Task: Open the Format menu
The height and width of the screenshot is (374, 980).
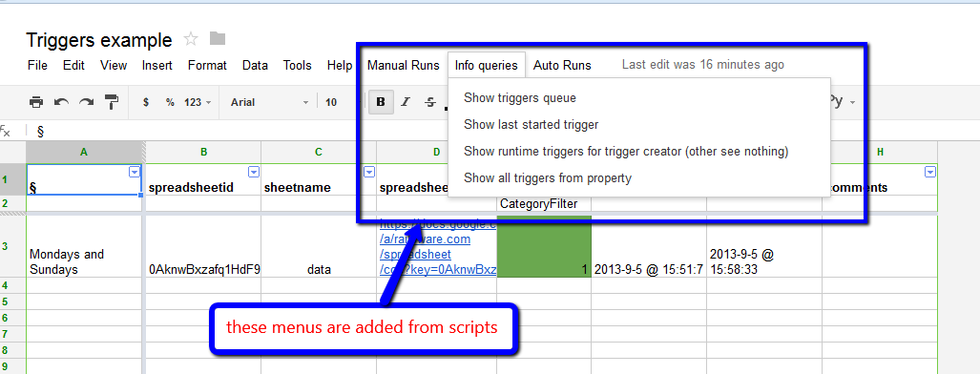Action: pos(207,65)
